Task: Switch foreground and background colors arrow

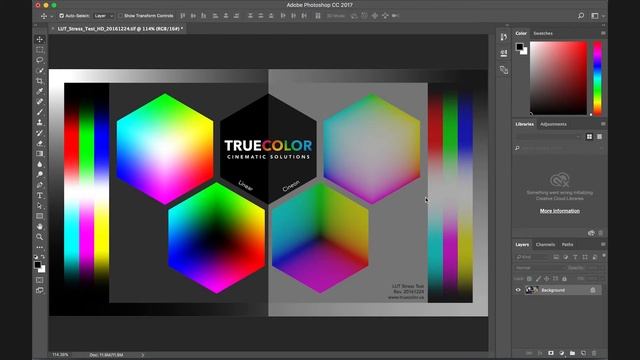Action: click(43, 257)
